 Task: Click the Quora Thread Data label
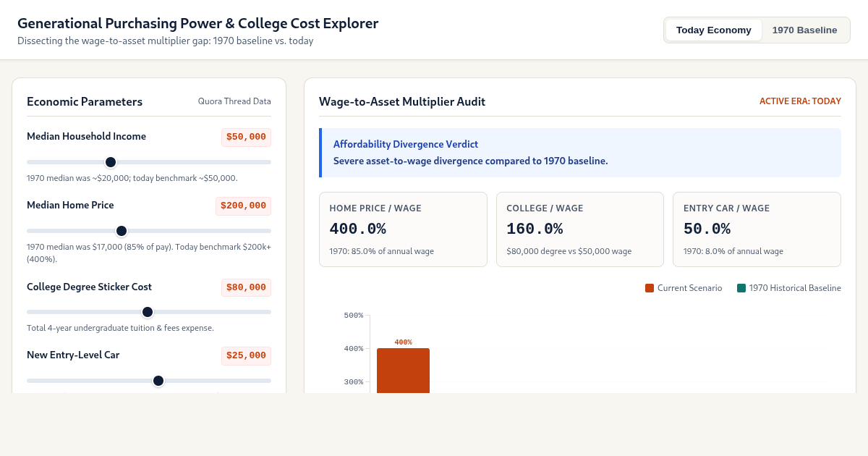pyautogui.click(x=234, y=101)
